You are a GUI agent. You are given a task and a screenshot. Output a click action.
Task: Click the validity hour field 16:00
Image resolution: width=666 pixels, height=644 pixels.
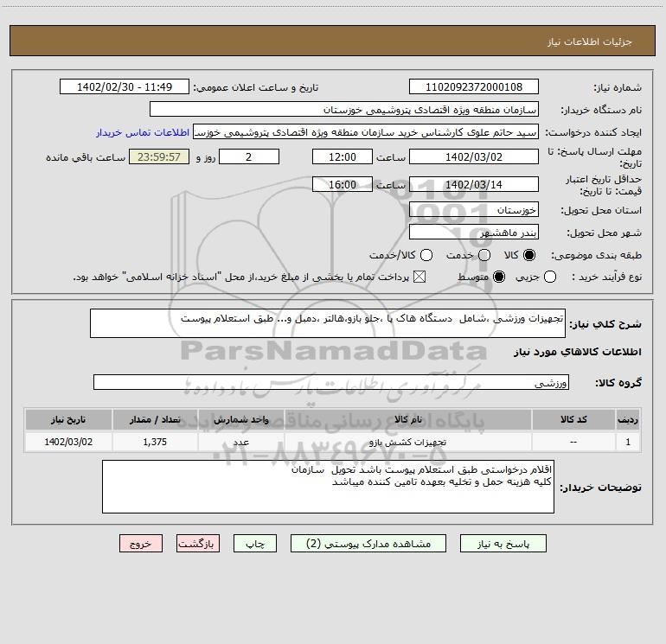(x=343, y=184)
